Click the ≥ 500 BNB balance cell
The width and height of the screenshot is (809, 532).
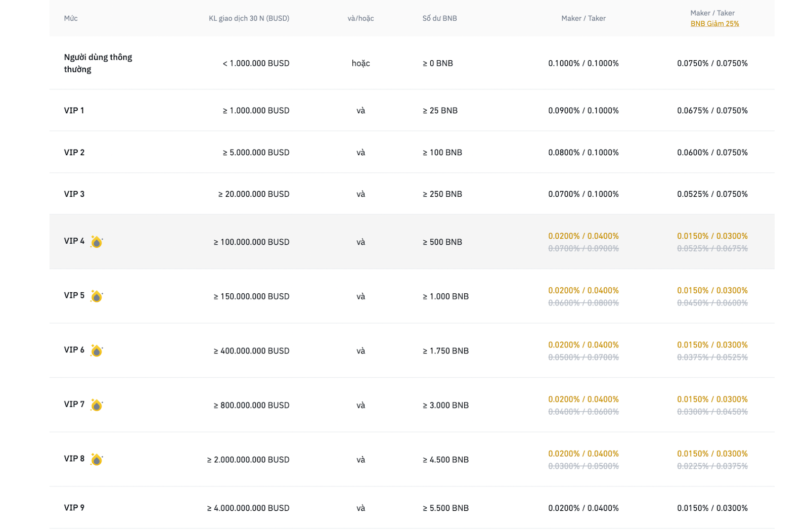[442, 242]
